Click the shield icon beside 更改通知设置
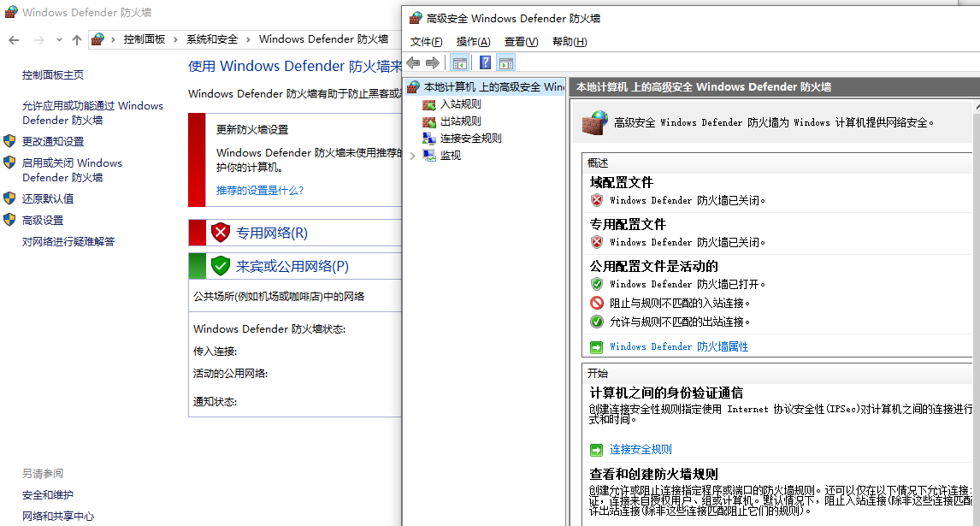980x526 pixels. click(x=9, y=141)
